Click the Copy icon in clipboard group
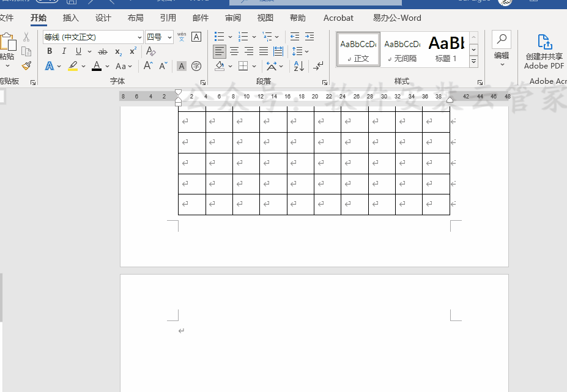This screenshot has height=392, width=567. pyautogui.click(x=26, y=51)
